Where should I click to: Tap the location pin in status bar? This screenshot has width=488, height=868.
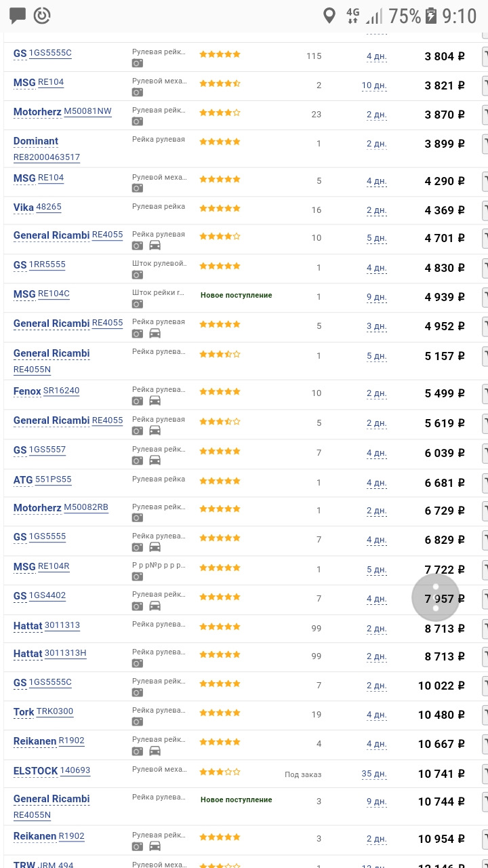329,16
